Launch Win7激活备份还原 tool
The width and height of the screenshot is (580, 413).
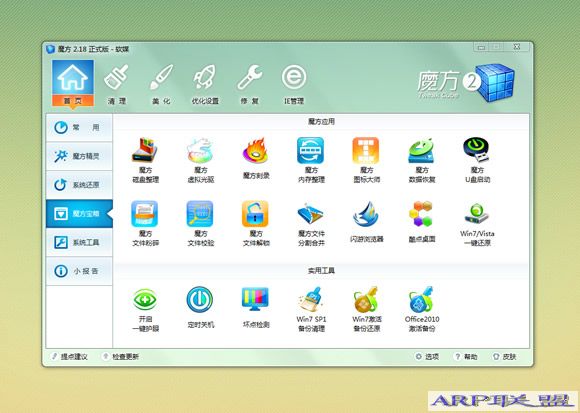366,309
